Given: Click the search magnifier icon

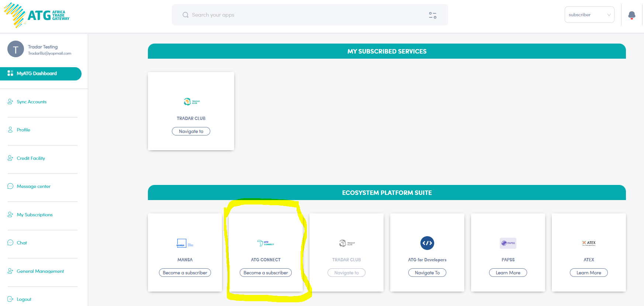Looking at the screenshot, I should [x=185, y=15].
